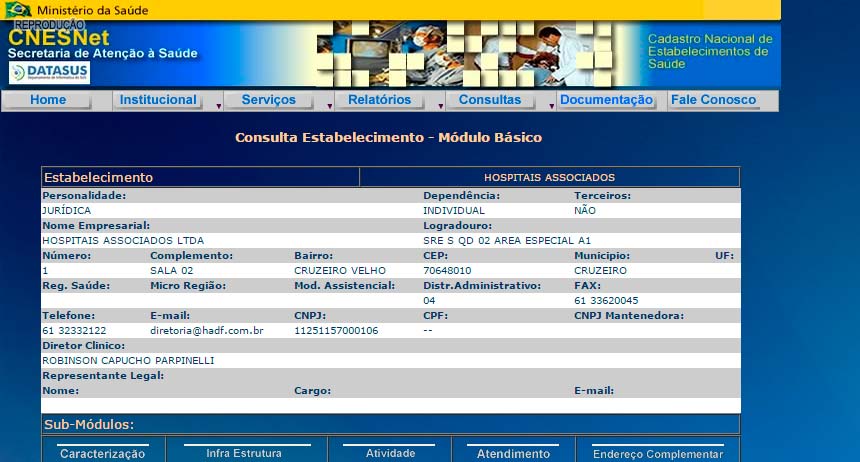Expand the Institucional dropdown arrow

218,104
